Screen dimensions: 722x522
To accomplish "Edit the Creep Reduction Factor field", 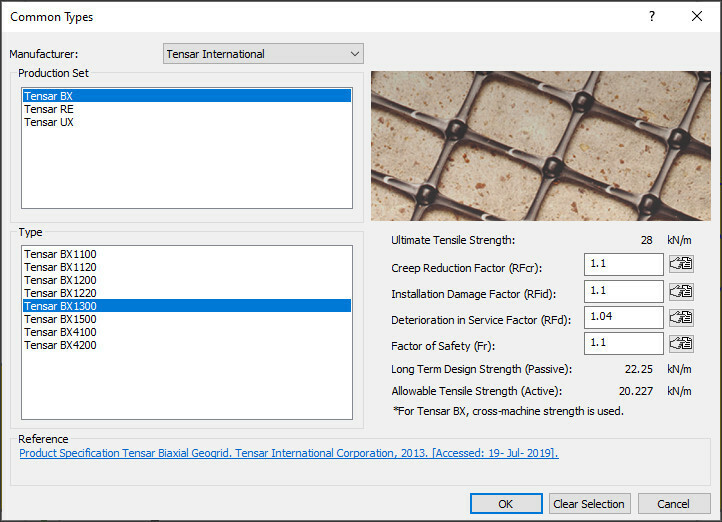I will [623, 264].
